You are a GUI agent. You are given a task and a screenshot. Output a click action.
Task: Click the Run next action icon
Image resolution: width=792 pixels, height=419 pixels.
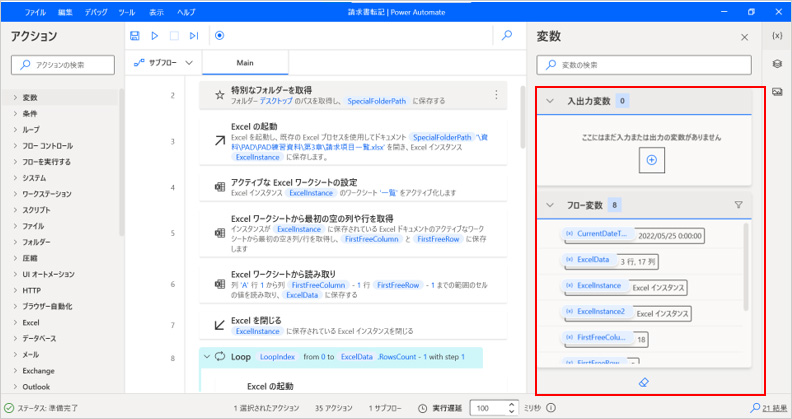click(x=194, y=36)
